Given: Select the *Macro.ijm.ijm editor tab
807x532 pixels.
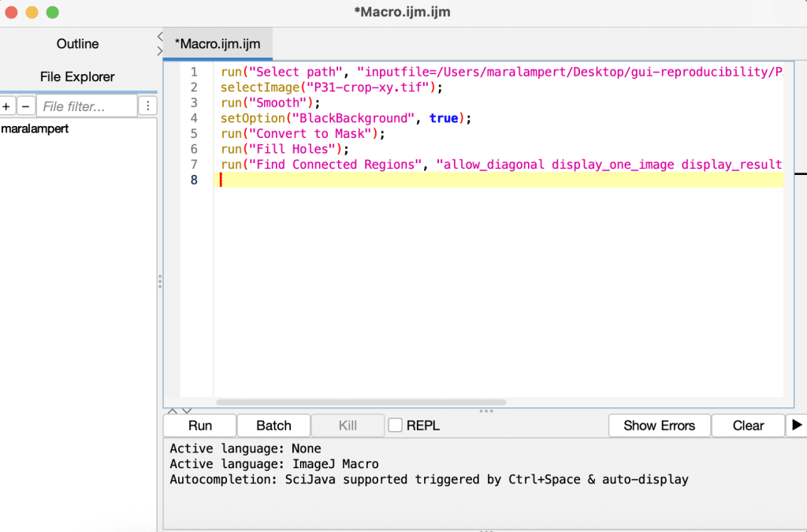Looking at the screenshot, I should (218, 44).
